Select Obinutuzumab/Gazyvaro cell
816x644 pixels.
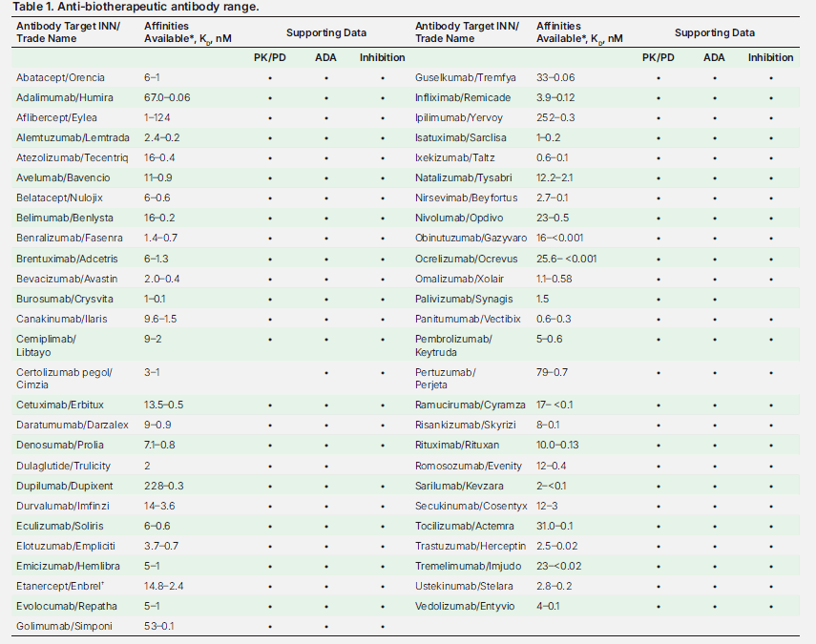[x=471, y=238]
